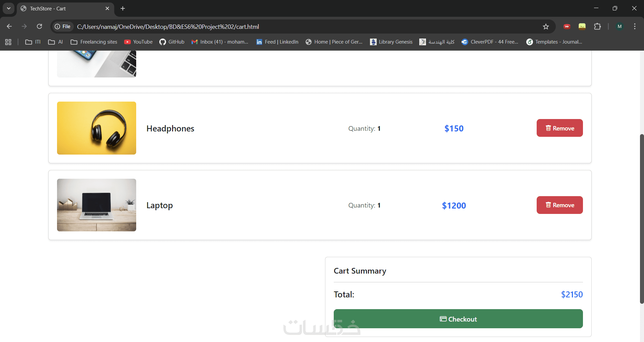
Task: Expand the Freelancing sites bookmark folder
Action: (94, 42)
